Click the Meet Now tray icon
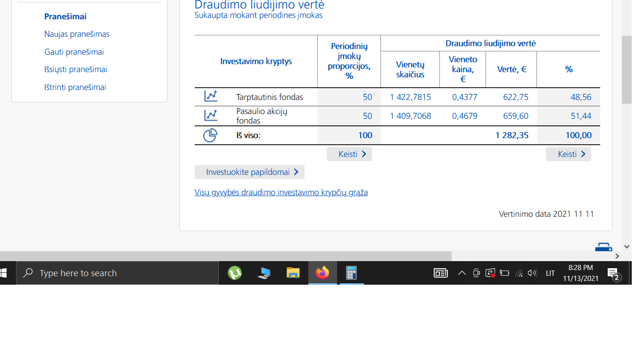Image resolution: width=644 pixels, height=362 pixels. pyautogui.click(x=476, y=273)
